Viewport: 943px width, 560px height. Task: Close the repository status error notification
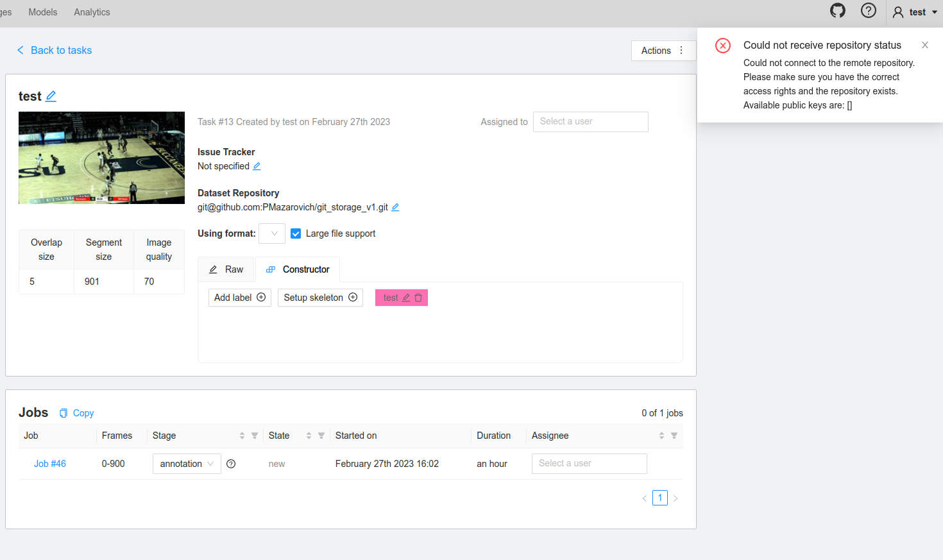click(925, 45)
